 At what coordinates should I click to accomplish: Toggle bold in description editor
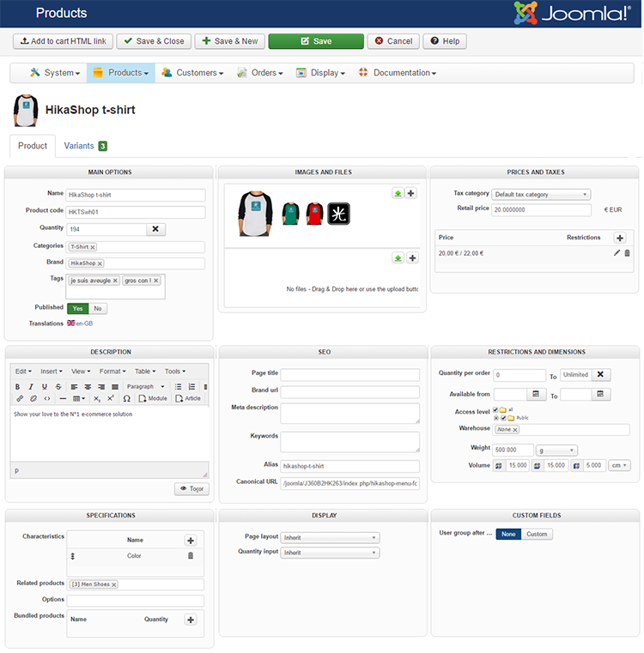[17, 387]
